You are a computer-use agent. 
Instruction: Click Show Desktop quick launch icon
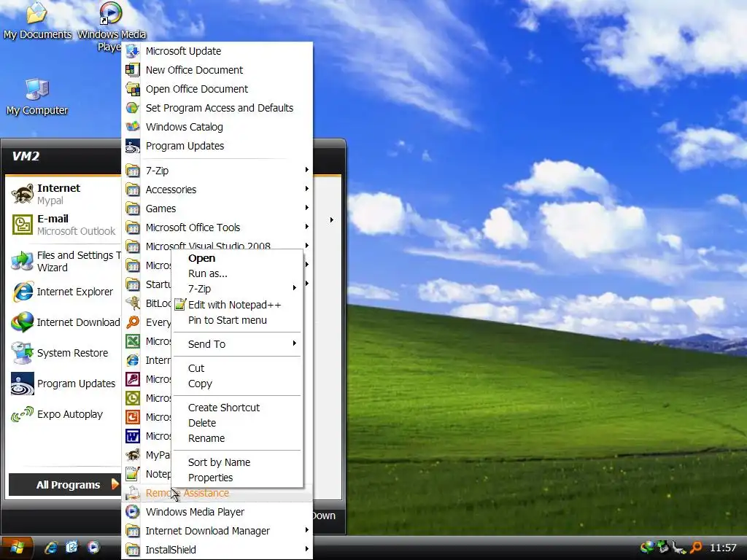[x=72, y=548]
